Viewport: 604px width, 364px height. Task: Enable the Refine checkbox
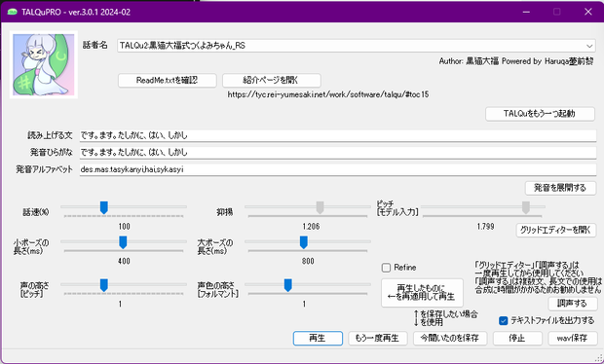[386, 268]
